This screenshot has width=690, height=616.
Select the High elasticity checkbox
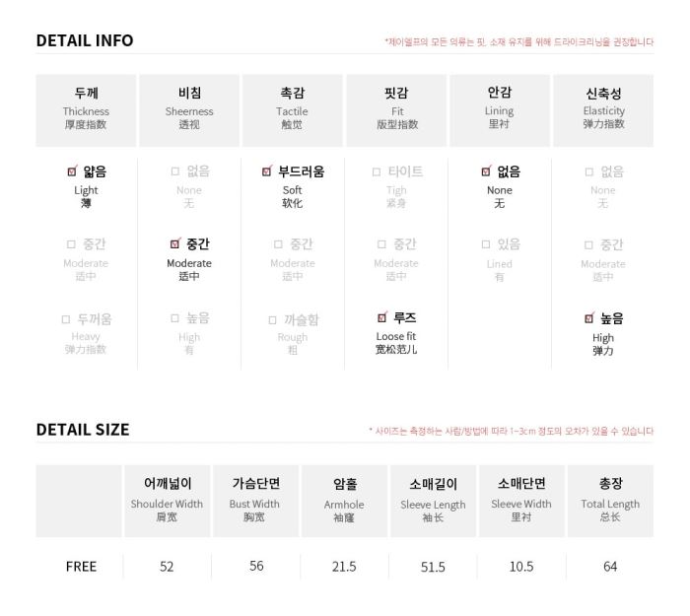[x=589, y=318]
